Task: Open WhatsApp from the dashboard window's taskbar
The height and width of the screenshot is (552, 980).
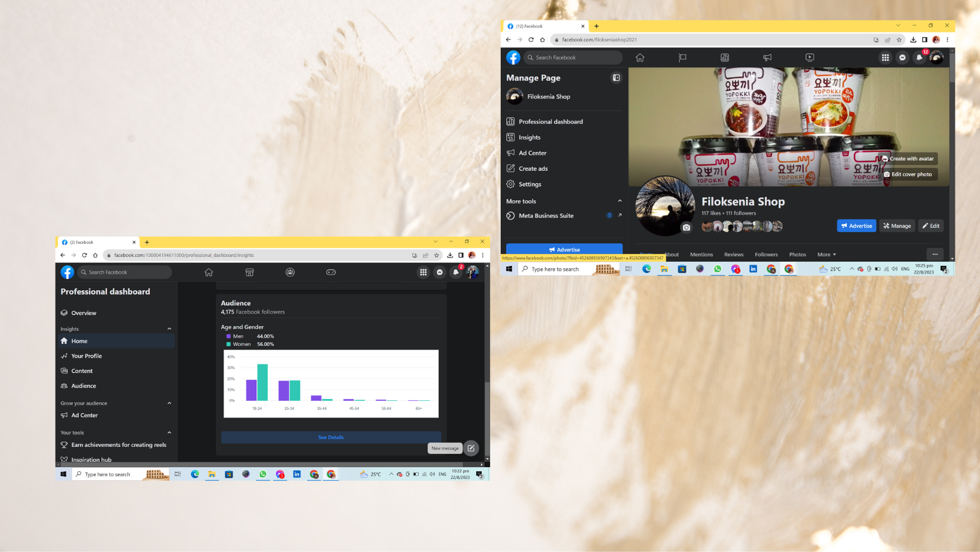Action: click(263, 474)
